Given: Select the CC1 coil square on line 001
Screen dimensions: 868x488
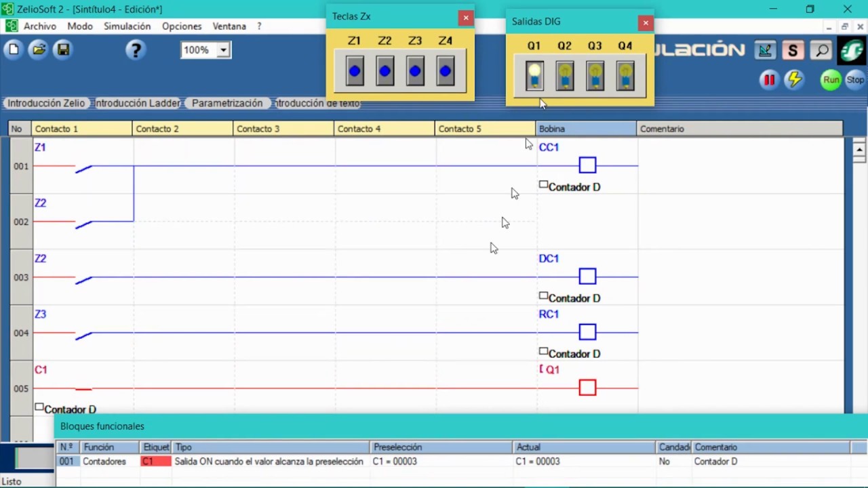Looking at the screenshot, I should [587, 165].
